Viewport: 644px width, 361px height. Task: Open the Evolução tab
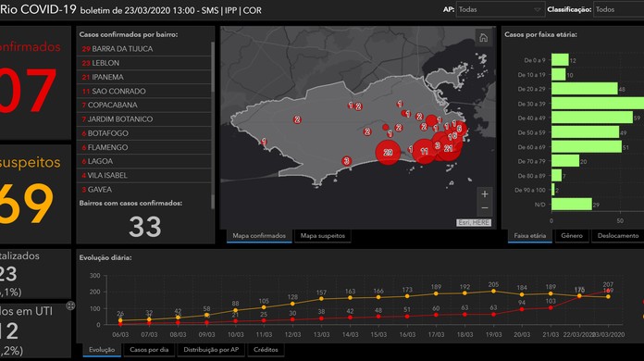[102, 350]
